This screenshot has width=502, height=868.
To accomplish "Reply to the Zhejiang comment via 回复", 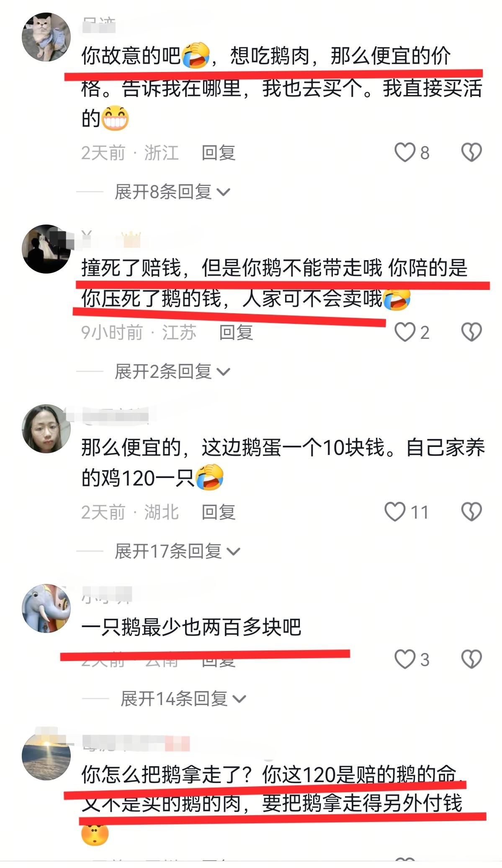I will point(219,152).
